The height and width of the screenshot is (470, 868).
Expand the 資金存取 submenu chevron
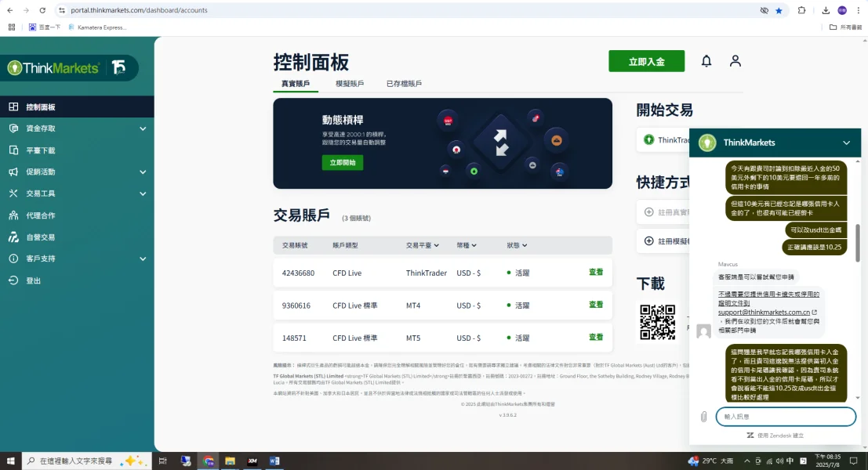[x=143, y=128]
